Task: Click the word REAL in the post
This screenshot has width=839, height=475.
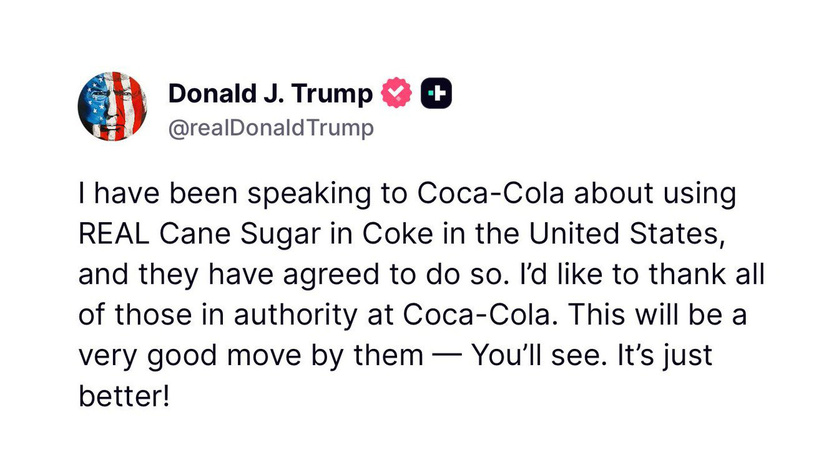Action: coord(114,234)
